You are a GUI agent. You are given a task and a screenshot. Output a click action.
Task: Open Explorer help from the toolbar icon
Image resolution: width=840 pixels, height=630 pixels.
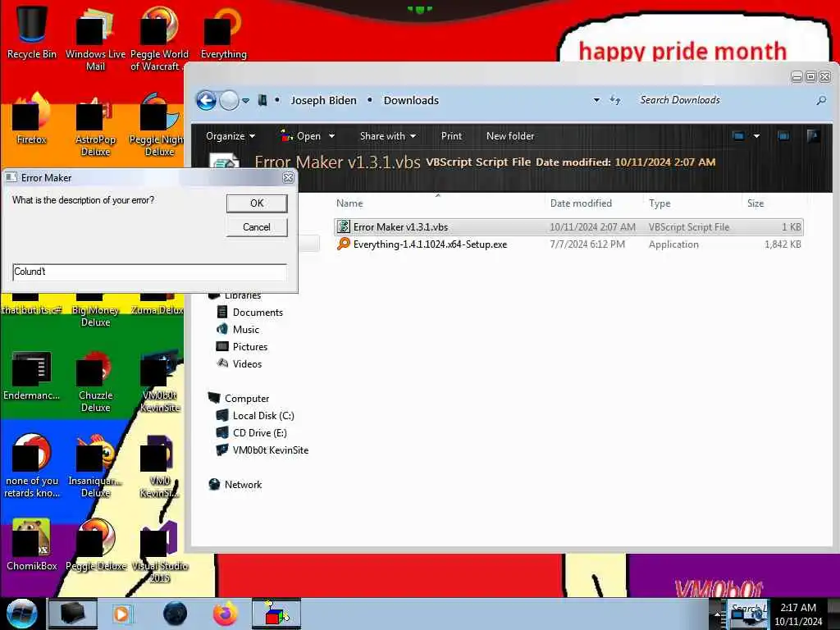813,136
